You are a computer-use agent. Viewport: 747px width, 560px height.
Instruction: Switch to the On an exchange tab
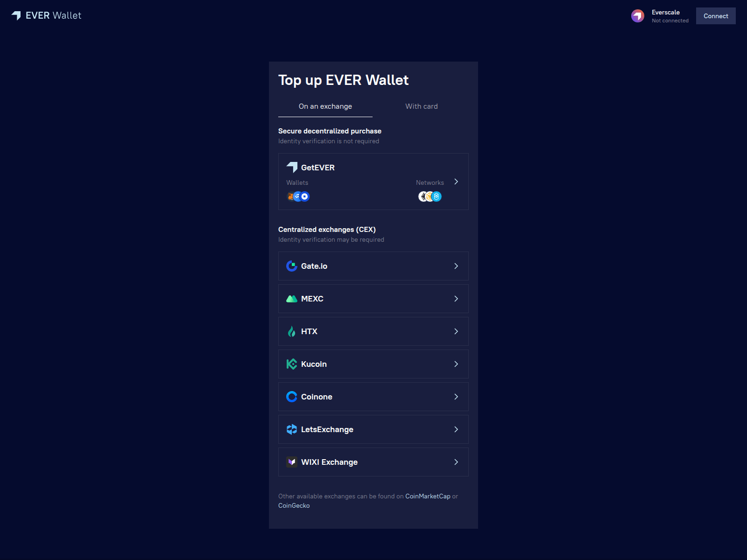(x=325, y=106)
